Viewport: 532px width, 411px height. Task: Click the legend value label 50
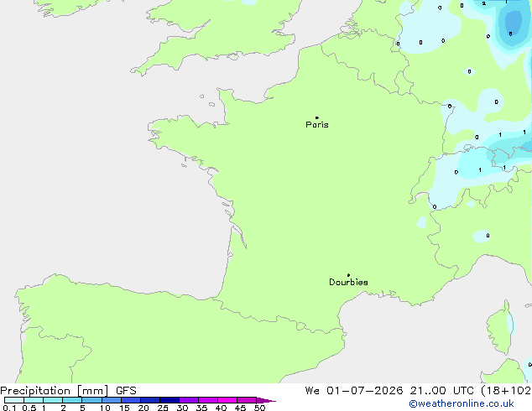[259, 408]
